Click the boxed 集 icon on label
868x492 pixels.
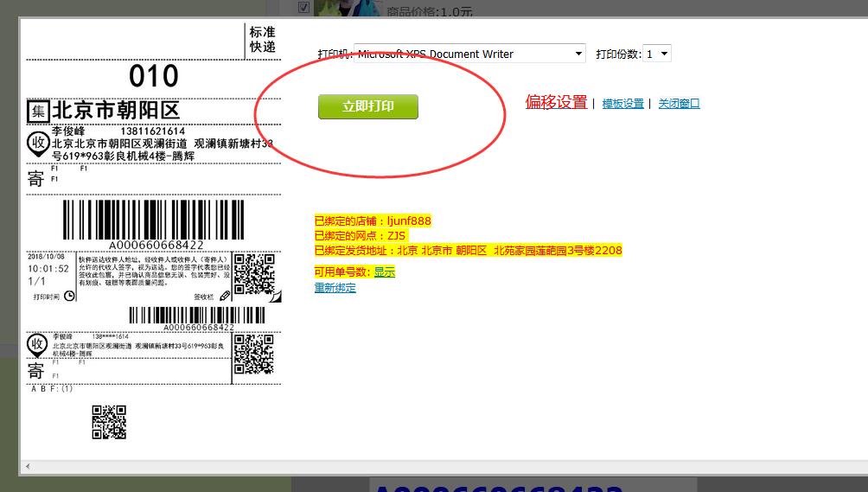click(x=38, y=111)
